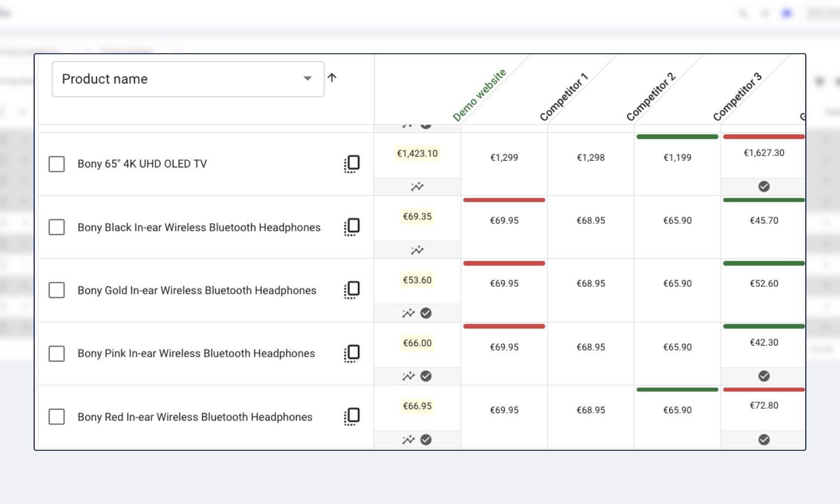Click the €66.95 demo website price

tap(417, 406)
